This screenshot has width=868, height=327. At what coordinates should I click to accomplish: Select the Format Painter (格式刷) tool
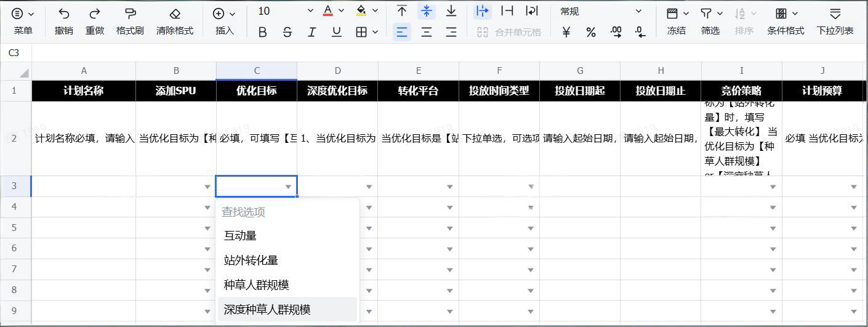[130, 14]
